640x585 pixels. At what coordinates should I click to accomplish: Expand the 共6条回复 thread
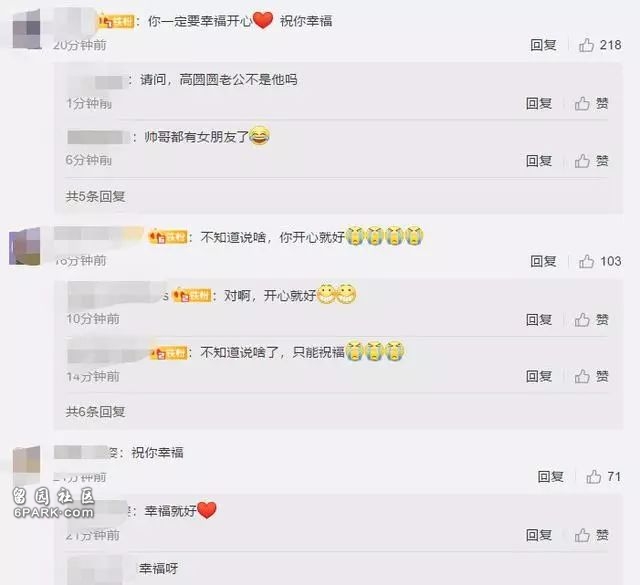96,412
